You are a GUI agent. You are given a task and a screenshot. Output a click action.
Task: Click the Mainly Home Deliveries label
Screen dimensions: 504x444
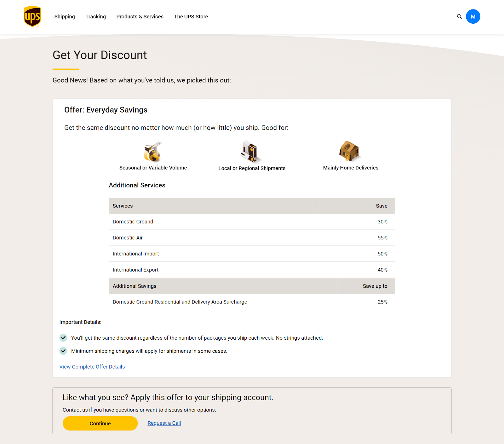click(x=351, y=168)
